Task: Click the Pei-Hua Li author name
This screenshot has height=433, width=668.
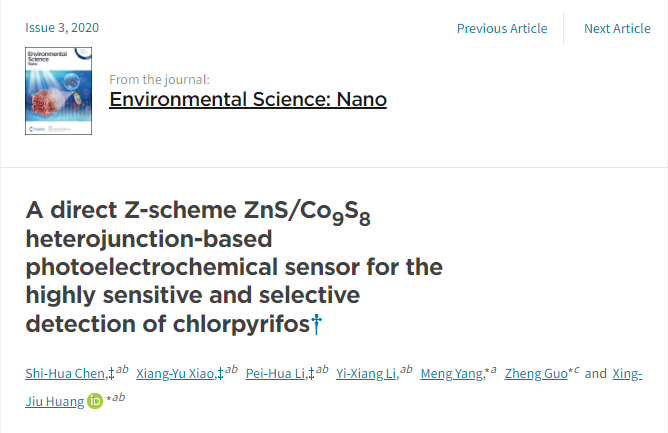Action: 276,373
